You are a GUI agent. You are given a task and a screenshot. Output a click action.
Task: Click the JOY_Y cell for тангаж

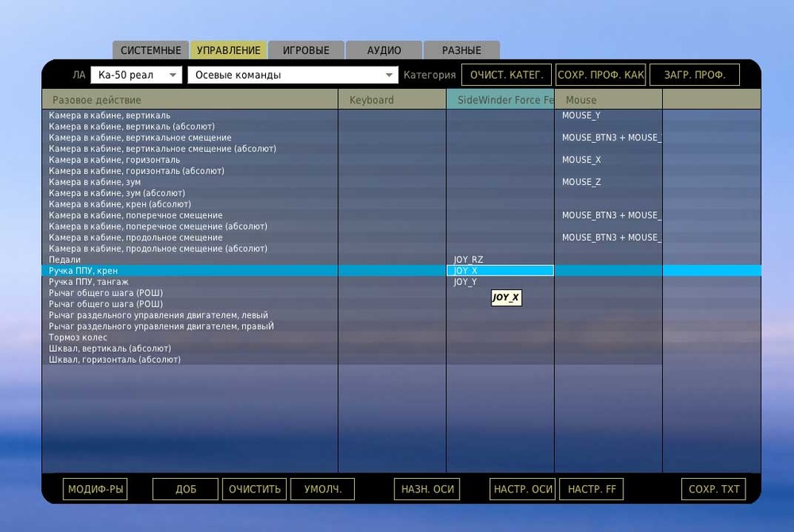(500, 282)
